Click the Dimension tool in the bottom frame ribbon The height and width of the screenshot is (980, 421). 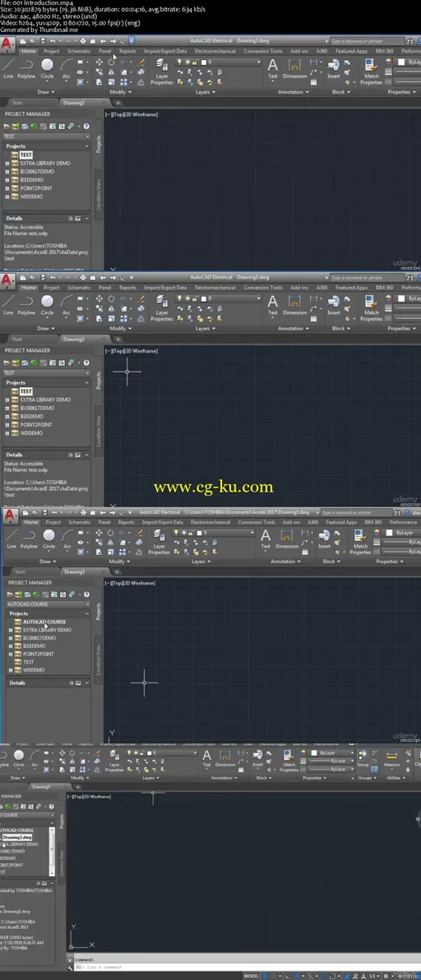[x=225, y=758]
